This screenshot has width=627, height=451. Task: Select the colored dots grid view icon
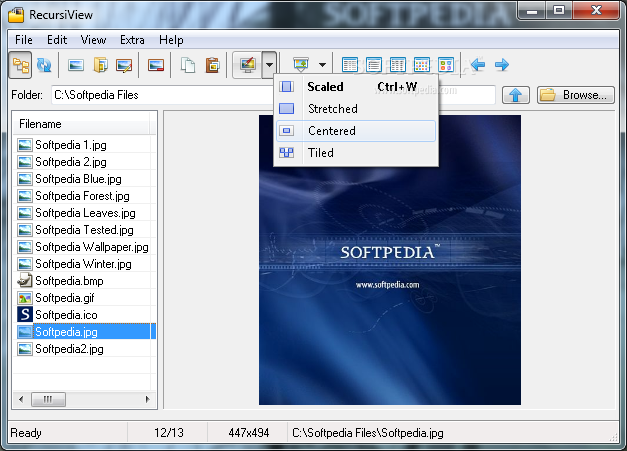(x=421, y=65)
